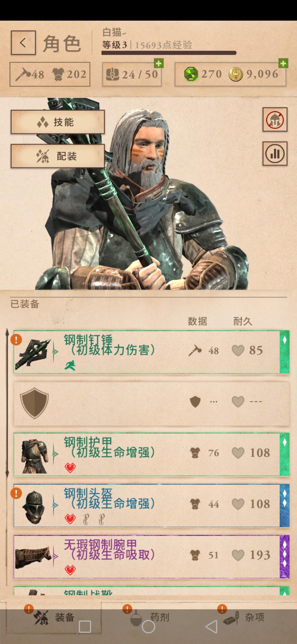Expand the 钢制钉锤 weapon item chevron
Image resolution: width=297 pixels, height=644 pixels.
tap(55, 352)
